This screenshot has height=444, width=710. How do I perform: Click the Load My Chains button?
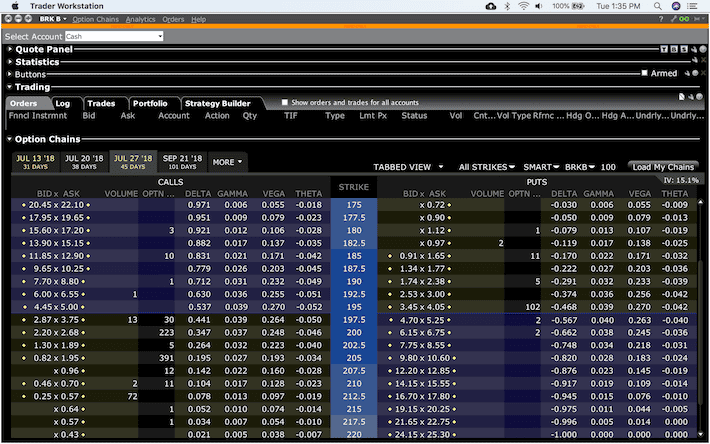pos(664,167)
